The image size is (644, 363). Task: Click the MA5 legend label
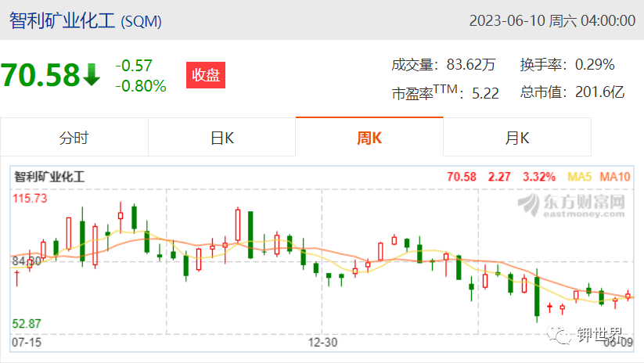tap(579, 177)
